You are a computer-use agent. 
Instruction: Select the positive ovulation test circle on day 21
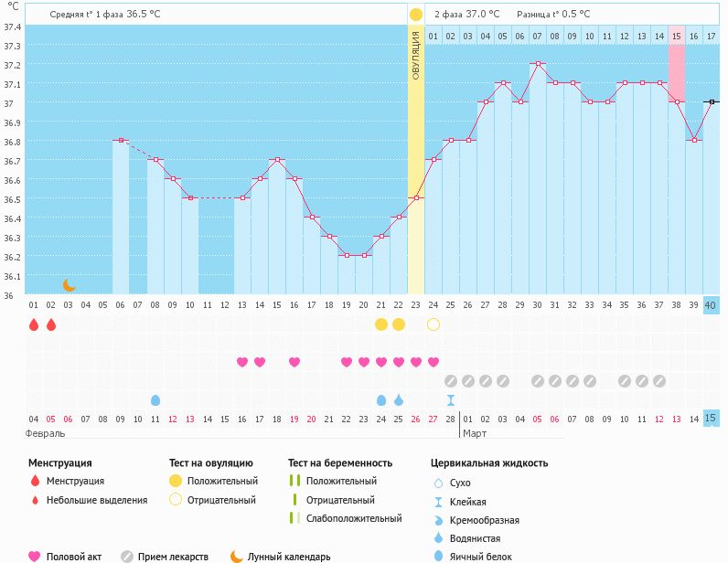click(x=381, y=324)
